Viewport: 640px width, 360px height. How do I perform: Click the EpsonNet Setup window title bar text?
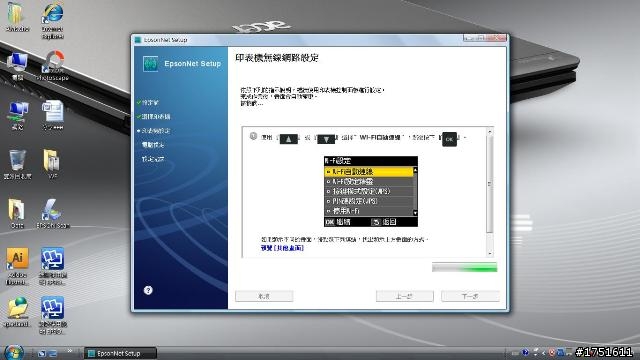[x=165, y=40]
